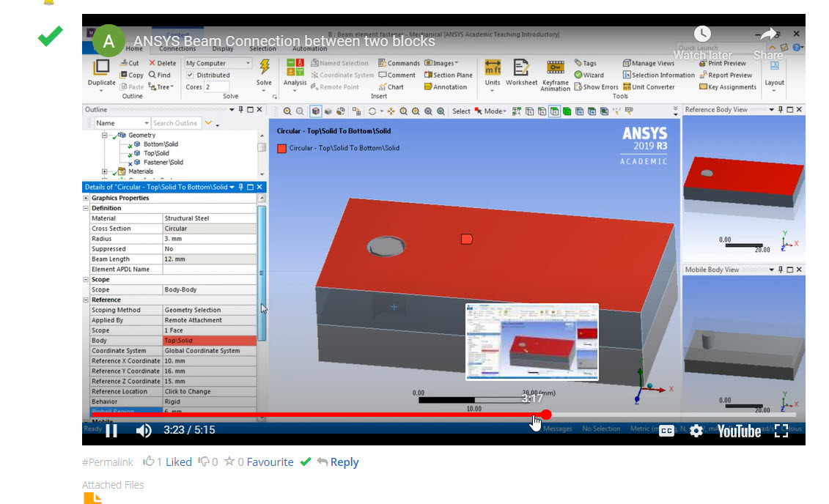Image resolution: width=829 pixels, height=504 pixels.
Task: Open Key Assignments
Action: [x=728, y=86]
